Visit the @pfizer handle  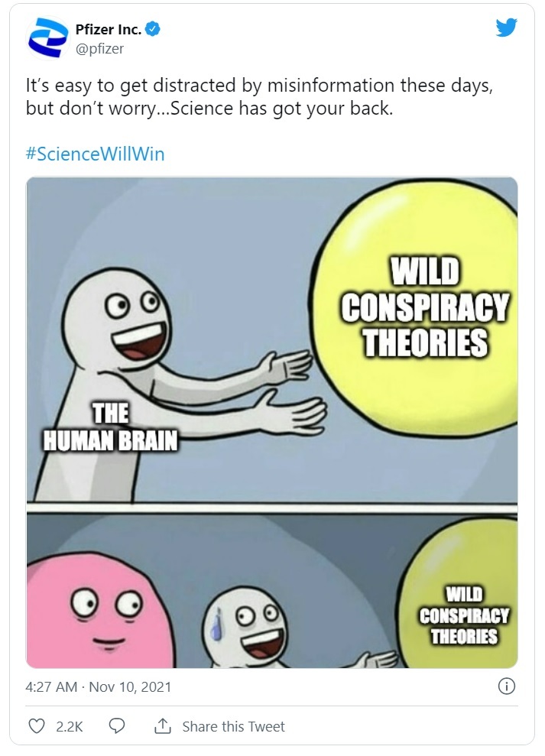(100, 49)
